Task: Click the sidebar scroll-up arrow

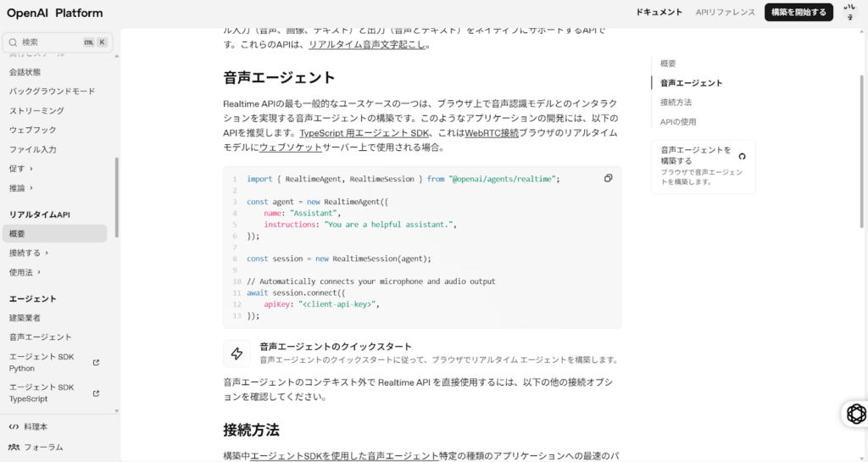Action: pos(116,56)
